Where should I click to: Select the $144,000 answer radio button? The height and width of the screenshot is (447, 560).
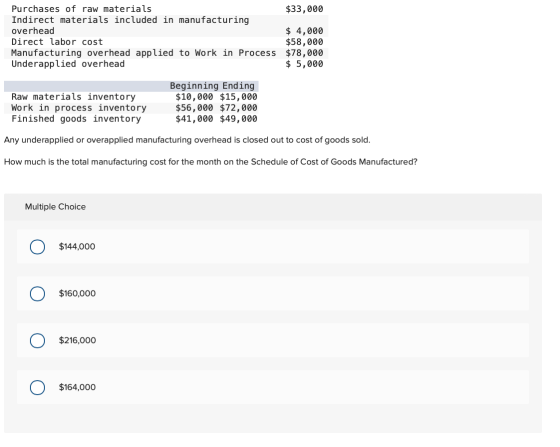(38, 247)
